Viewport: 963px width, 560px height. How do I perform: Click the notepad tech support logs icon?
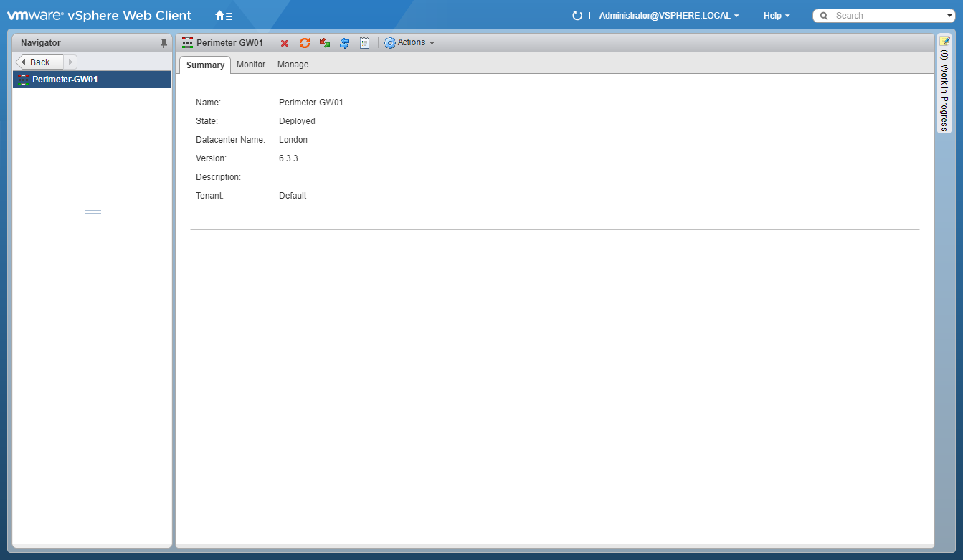click(364, 43)
